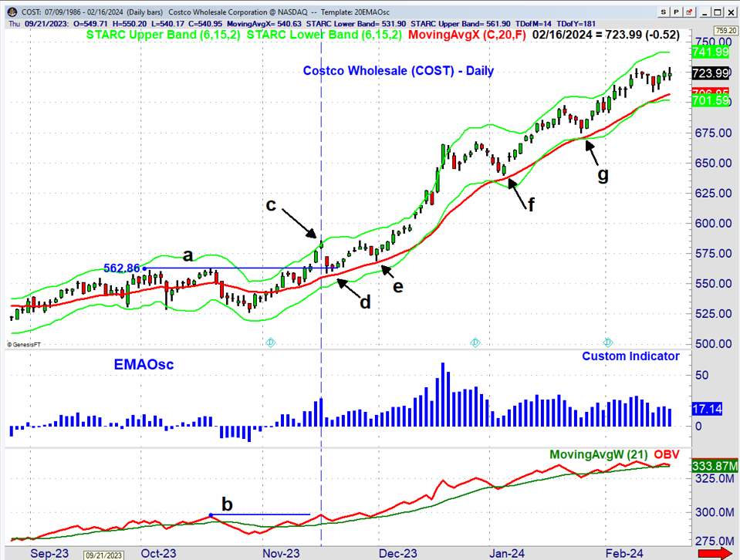740x560 pixels.
Task: Click the 723.99 current price tag
Action: [x=711, y=73]
